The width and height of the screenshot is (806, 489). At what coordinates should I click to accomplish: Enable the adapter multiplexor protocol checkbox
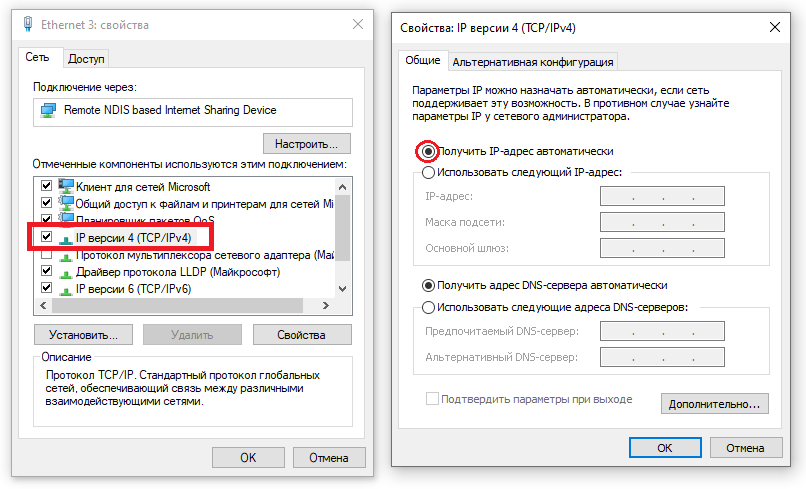click(46, 255)
